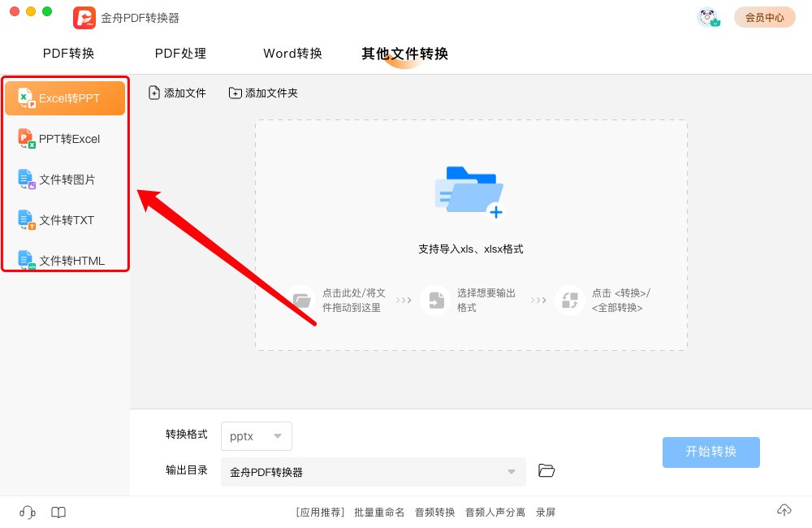Click the folder browse icon beside 输出目录

click(x=546, y=470)
